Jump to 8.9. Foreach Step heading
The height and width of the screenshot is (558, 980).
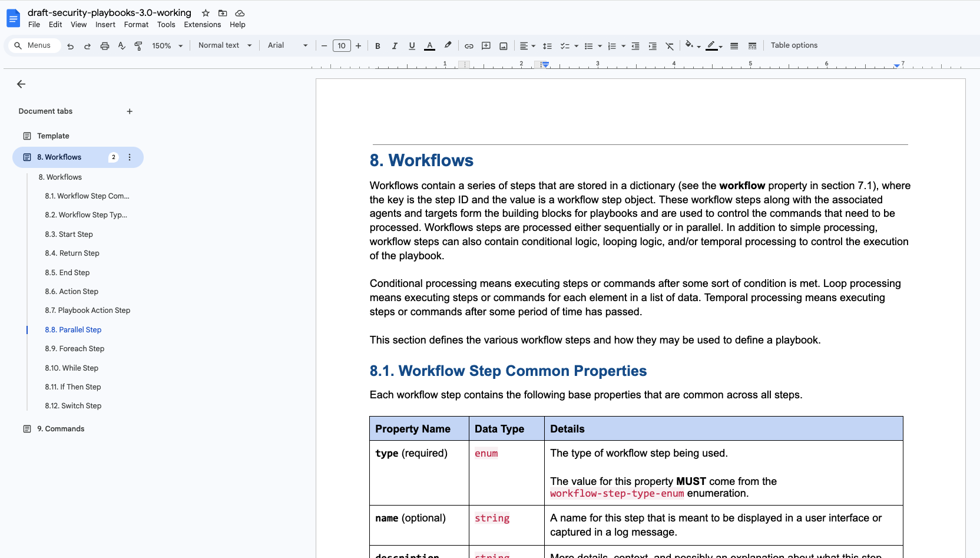coord(75,349)
